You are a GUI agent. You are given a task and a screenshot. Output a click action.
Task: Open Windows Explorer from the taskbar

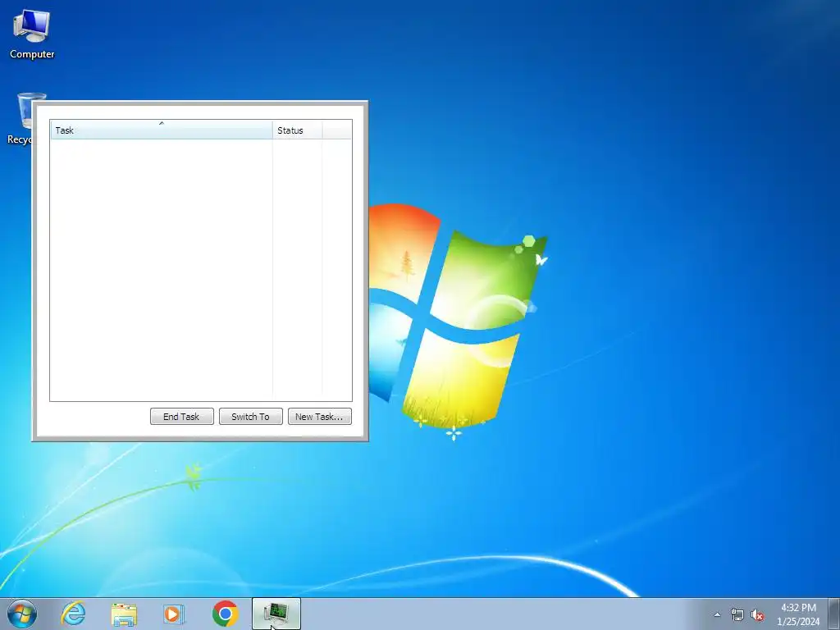click(x=124, y=614)
